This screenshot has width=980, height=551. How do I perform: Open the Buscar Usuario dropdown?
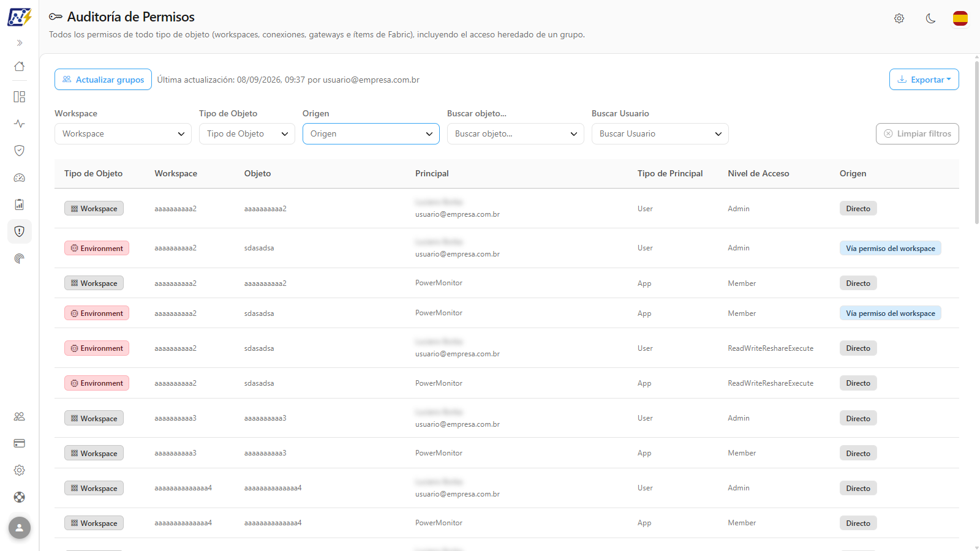(x=660, y=134)
